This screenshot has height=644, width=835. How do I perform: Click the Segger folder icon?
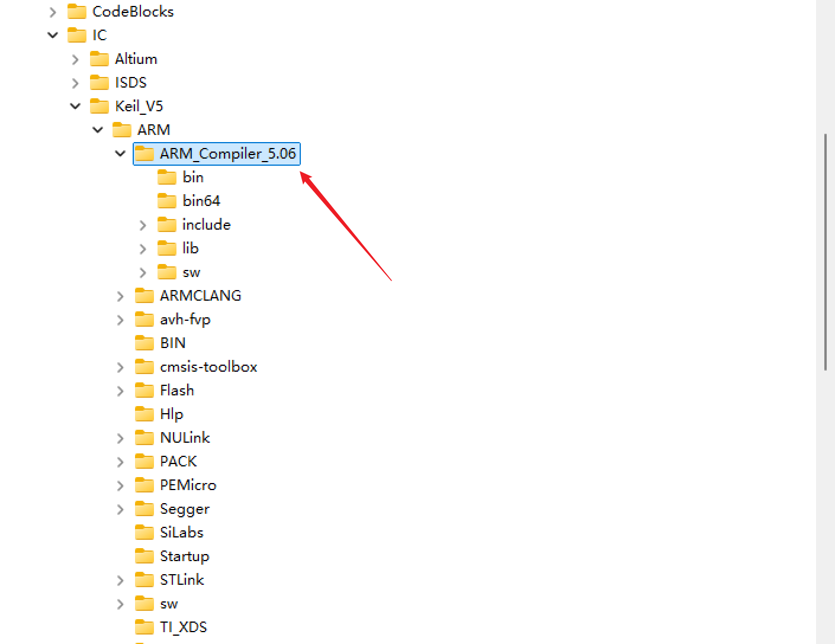point(144,508)
